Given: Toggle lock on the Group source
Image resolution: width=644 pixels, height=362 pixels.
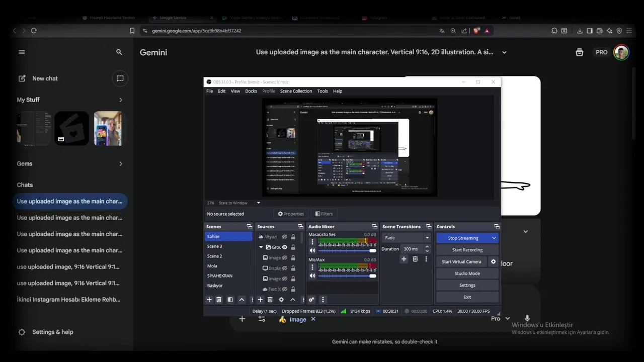Looking at the screenshot, I should point(293,247).
